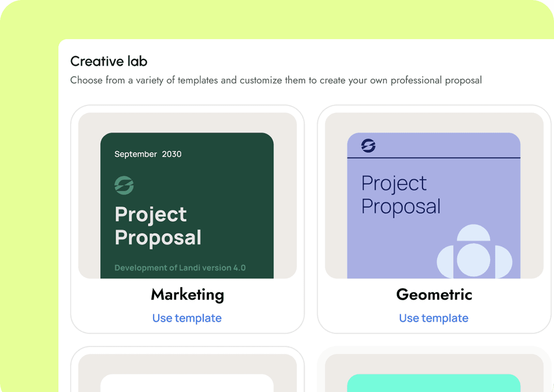Click Project Proposal title on purple cover
Viewport: 554px width, 392px height.
pos(400,195)
